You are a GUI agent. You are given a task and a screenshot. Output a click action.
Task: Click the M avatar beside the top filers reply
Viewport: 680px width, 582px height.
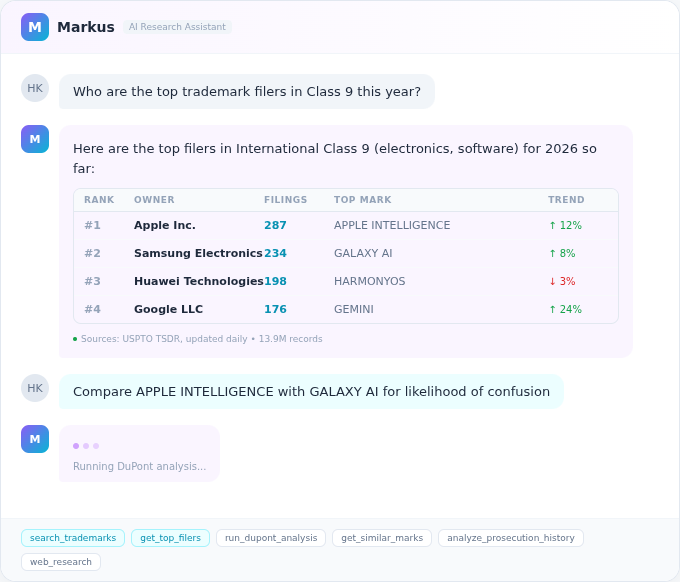(x=35, y=139)
